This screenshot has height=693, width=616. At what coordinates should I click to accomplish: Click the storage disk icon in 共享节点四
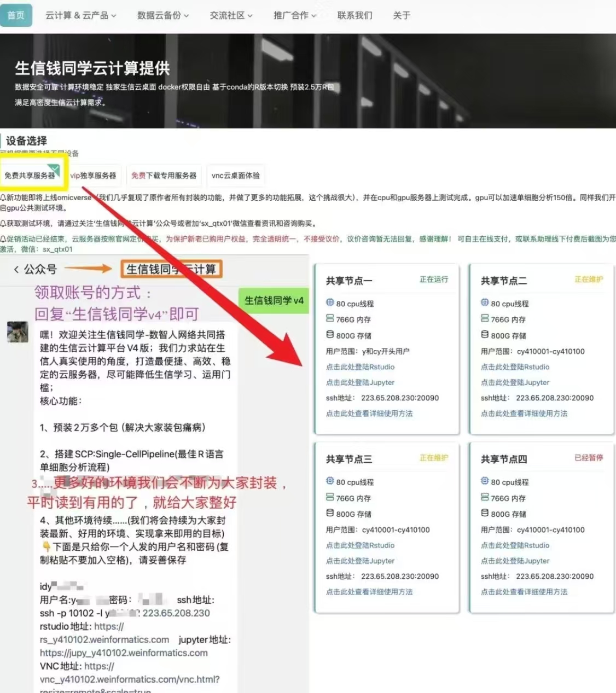click(485, 513)
